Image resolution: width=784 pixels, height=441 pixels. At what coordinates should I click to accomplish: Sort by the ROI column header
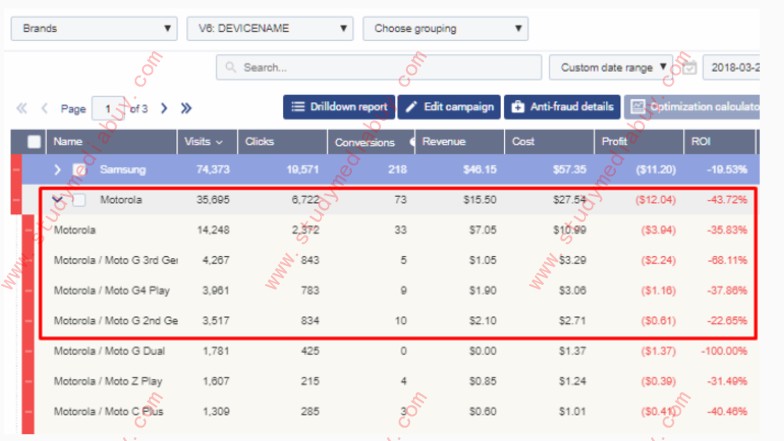click(x=720, y=142)
